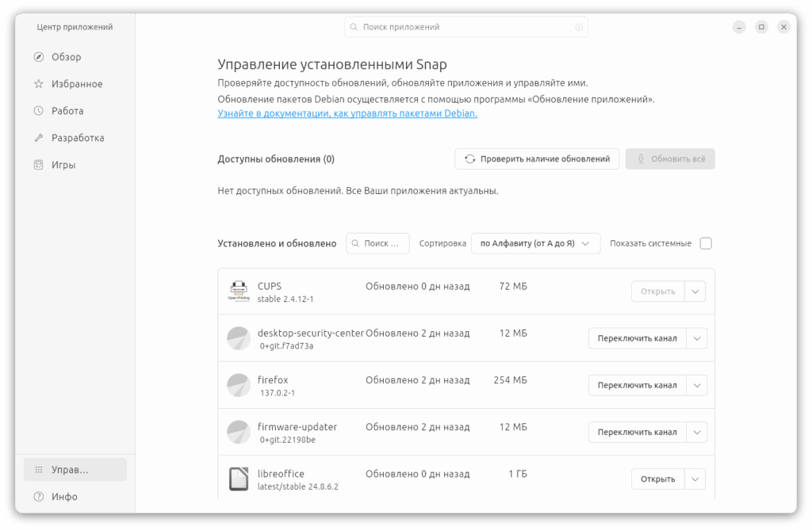Open the Debian packages documentation link
This screenshot has height=530, width=812.
point(347,113)
